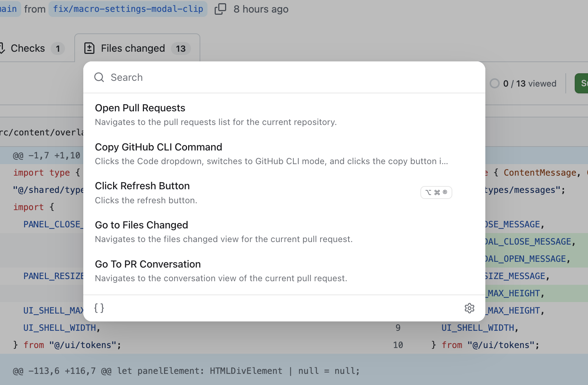
Task: Click the 0 / 13 viewed progress indicator
Action: (x=523, y=84)
